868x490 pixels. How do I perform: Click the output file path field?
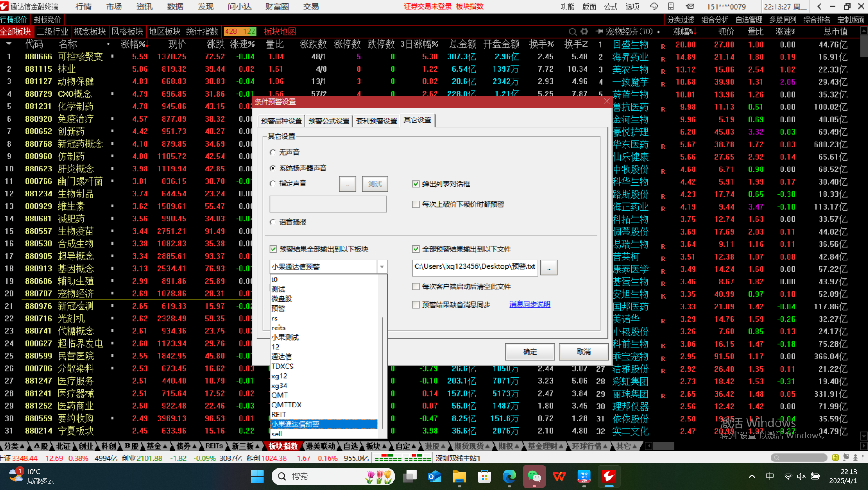point(475,267)
